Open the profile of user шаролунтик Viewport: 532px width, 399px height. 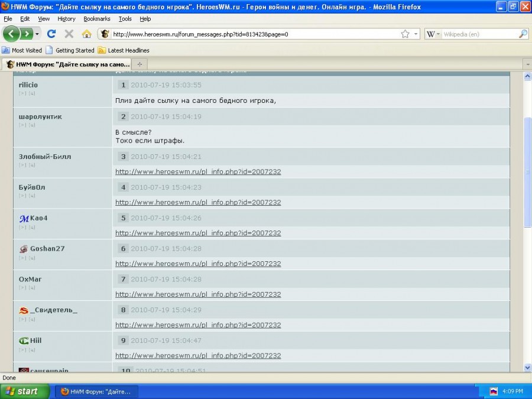coord(40,116)
